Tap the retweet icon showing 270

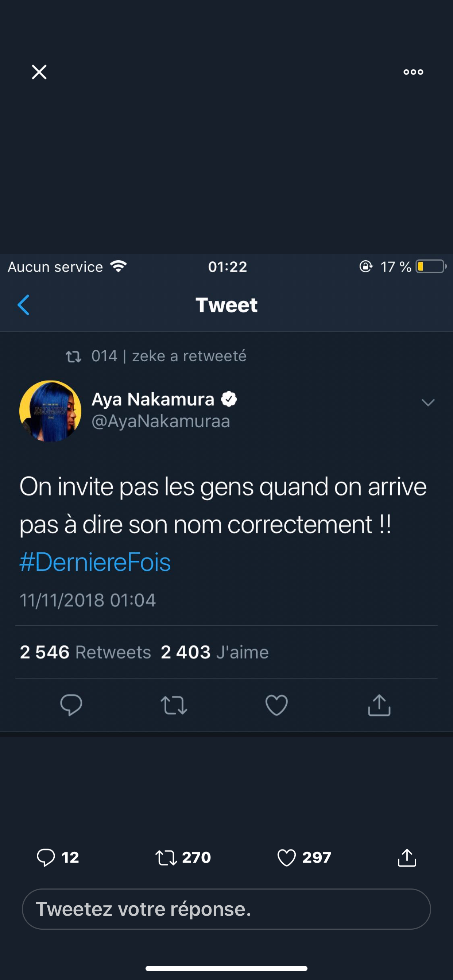pyautogui.click(x=166, y=858)
